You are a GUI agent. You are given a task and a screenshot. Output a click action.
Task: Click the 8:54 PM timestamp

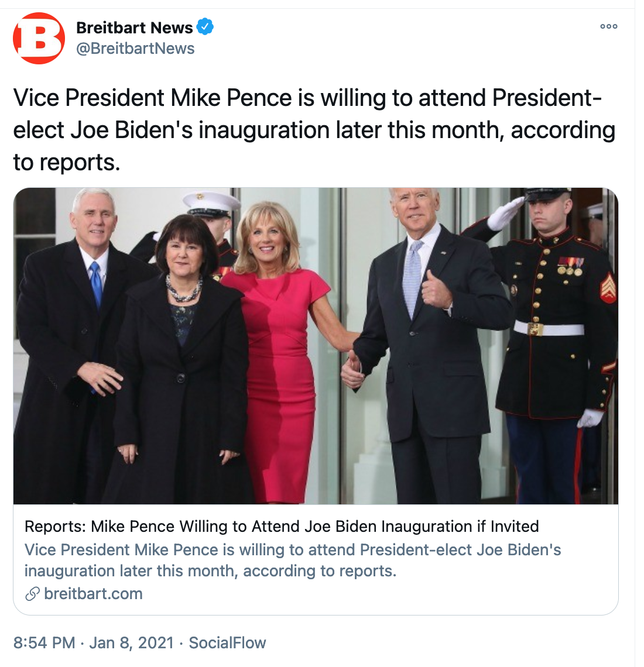coord(44,643)
